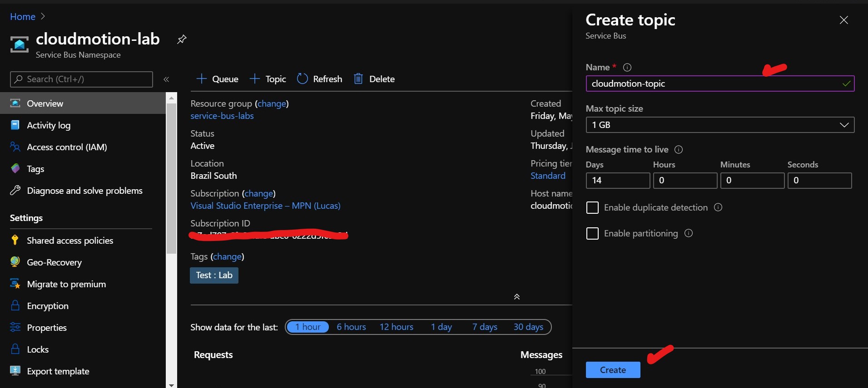Select 1 day time range
This screenshot has height=388, width=868.
click(441, 327)
